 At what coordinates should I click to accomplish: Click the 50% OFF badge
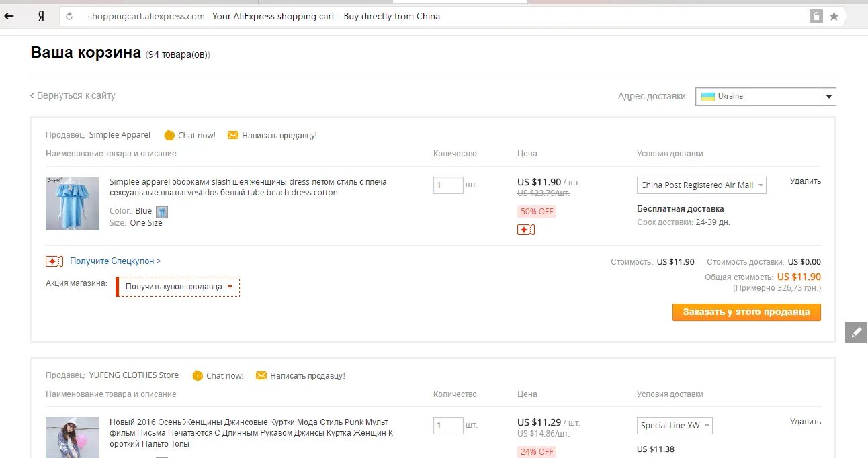point(537,211)
